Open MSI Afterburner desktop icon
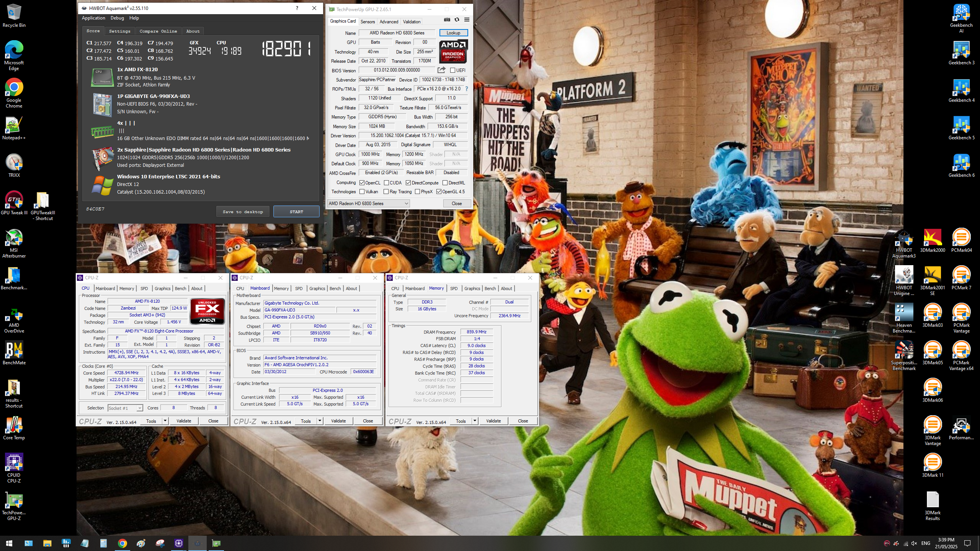The height and width of the screenshot is (551, 980). 14,243
